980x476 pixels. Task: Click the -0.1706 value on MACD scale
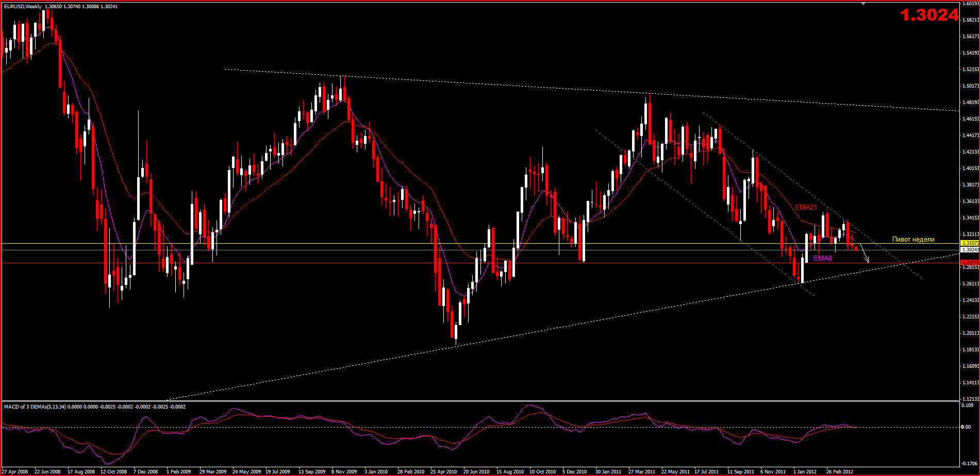(x=969, y=463)
